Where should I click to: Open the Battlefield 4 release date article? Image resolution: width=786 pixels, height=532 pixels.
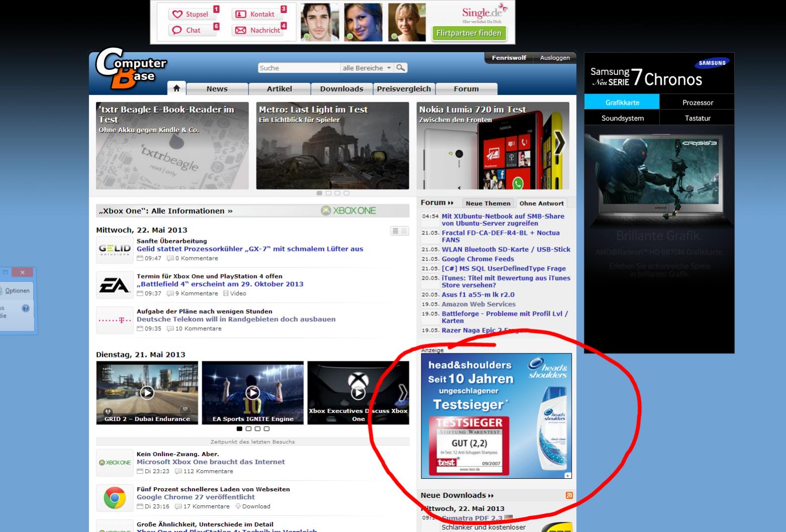click(x=220, y=284)
